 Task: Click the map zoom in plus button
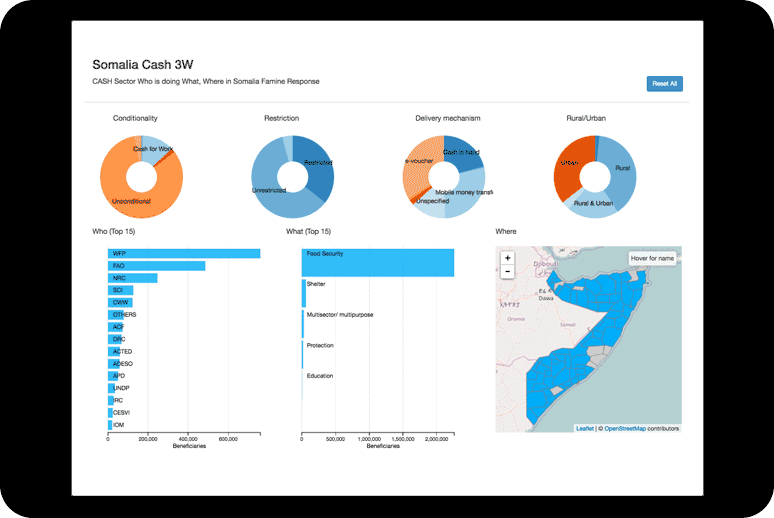tap(508, 258)
